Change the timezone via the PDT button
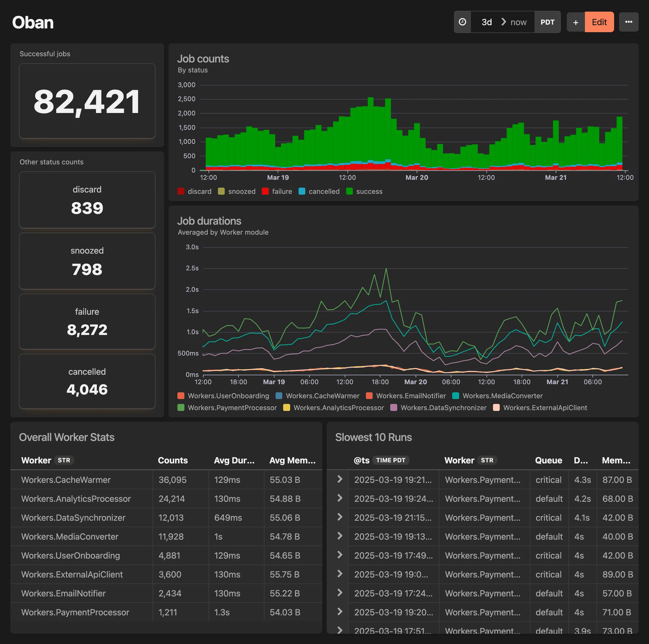Screen dimensions: 649x644 coord(548,22)
